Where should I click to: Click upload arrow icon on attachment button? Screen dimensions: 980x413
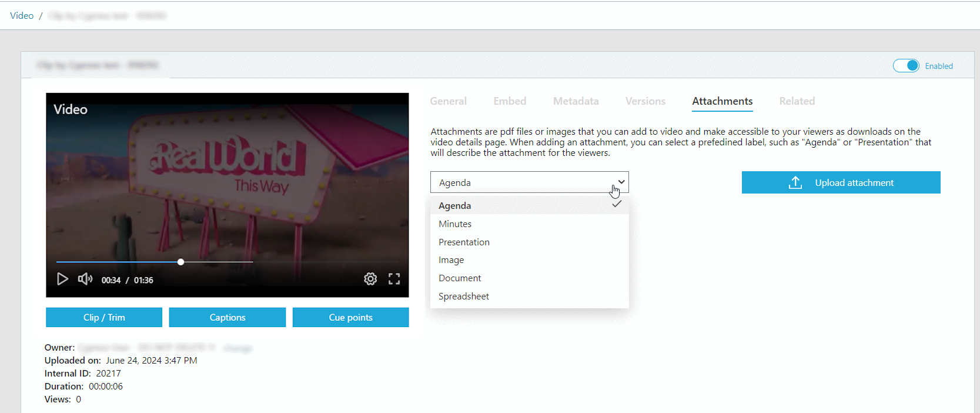(x=795, y=182)
